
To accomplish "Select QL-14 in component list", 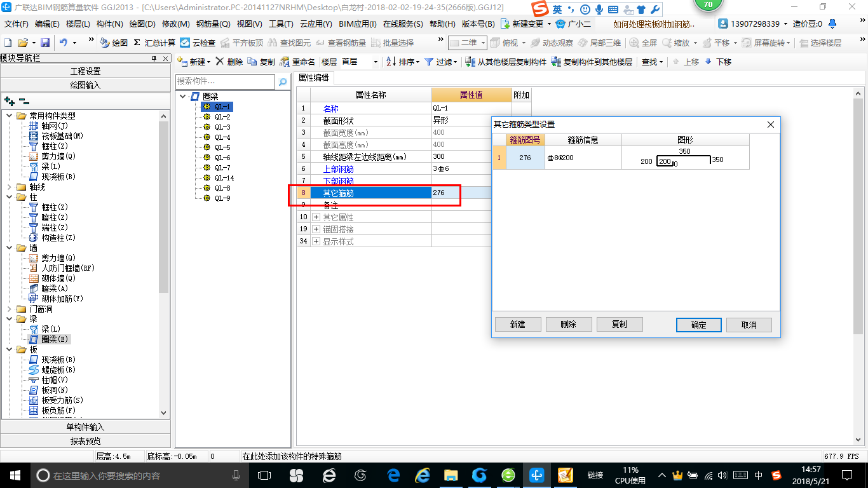I will [x=224, y=178].
